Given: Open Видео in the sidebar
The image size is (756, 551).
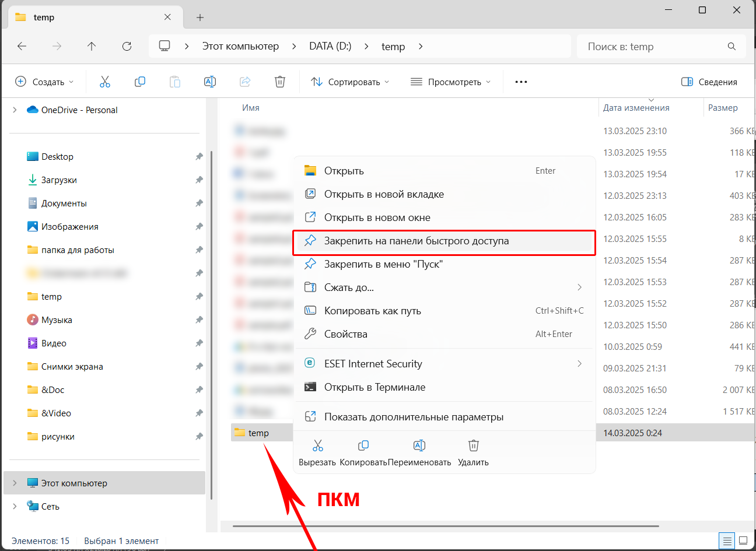Looking at the screenshot, I should 54,343.
